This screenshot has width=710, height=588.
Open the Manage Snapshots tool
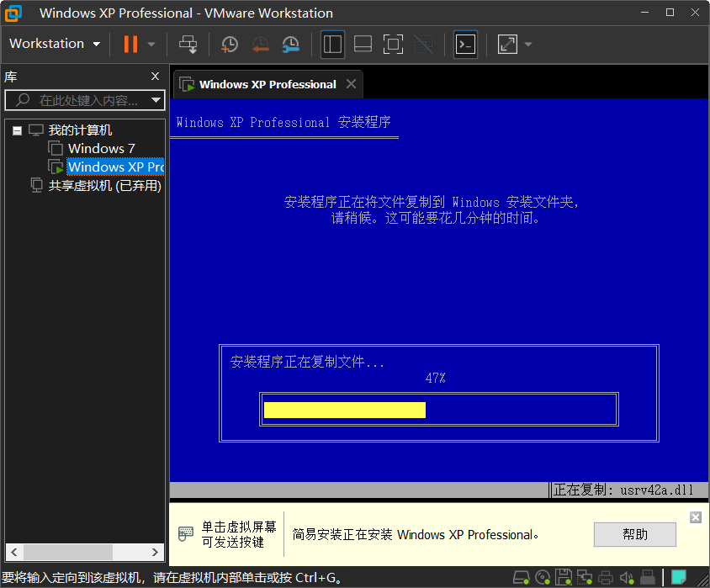[290, 44]
